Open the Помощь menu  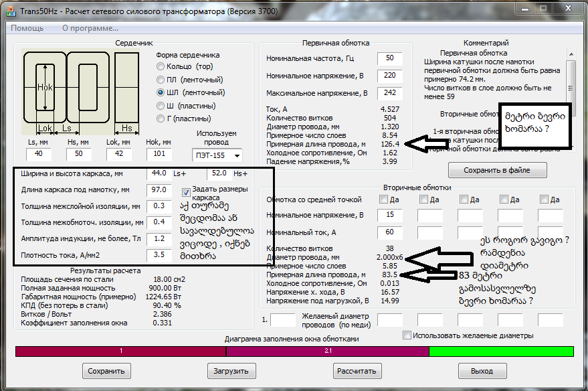pyautogui.click(x=27, y=28)
